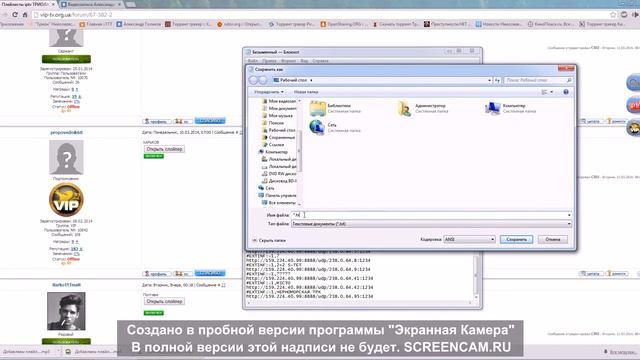
Task: Expand the address path history dropdown
Action: (x=489, y=80)
